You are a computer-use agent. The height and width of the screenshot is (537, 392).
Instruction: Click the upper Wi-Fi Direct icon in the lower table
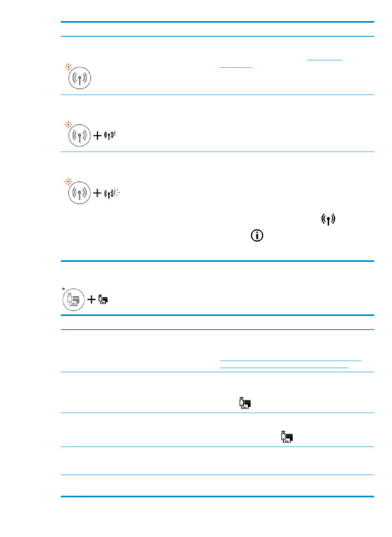pyautogui.click(x=245, y=403)
